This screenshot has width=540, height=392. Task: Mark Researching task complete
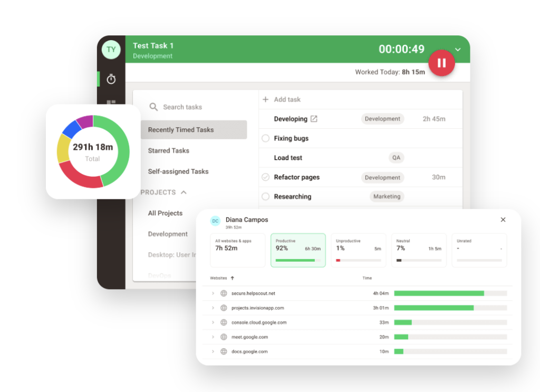[x=266, y=196]
